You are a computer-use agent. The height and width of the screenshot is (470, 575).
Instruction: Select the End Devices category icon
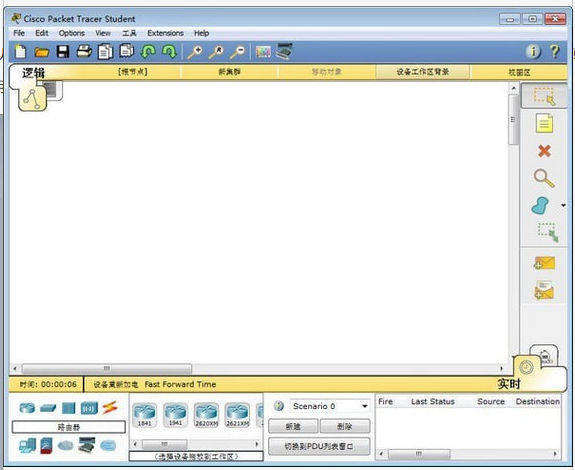click(x=27, y=445)
